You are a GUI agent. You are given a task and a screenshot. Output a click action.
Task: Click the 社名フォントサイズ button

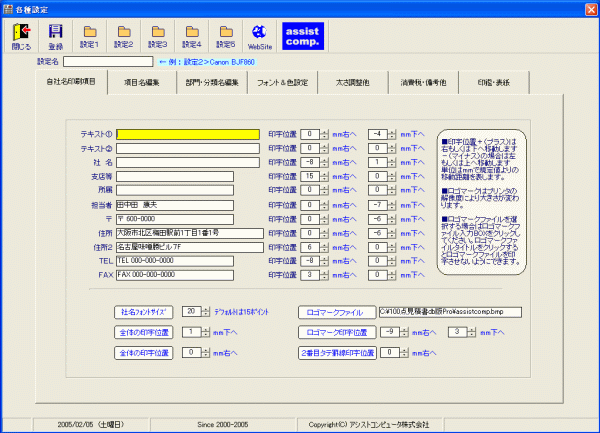(x=144, y=312)
